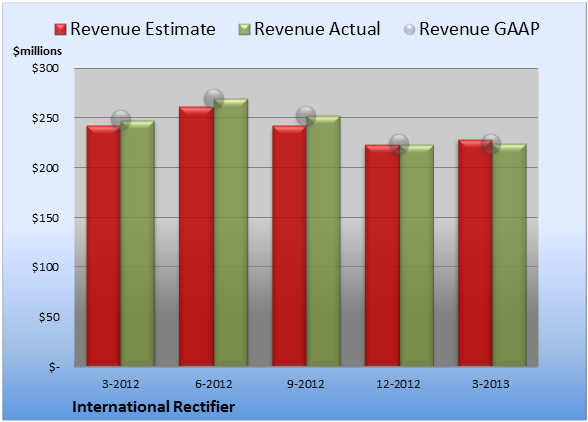Select the red estimate bar for 9-2012
The width and height of the screenshot is (588, 422).
(x=289, y=246)
